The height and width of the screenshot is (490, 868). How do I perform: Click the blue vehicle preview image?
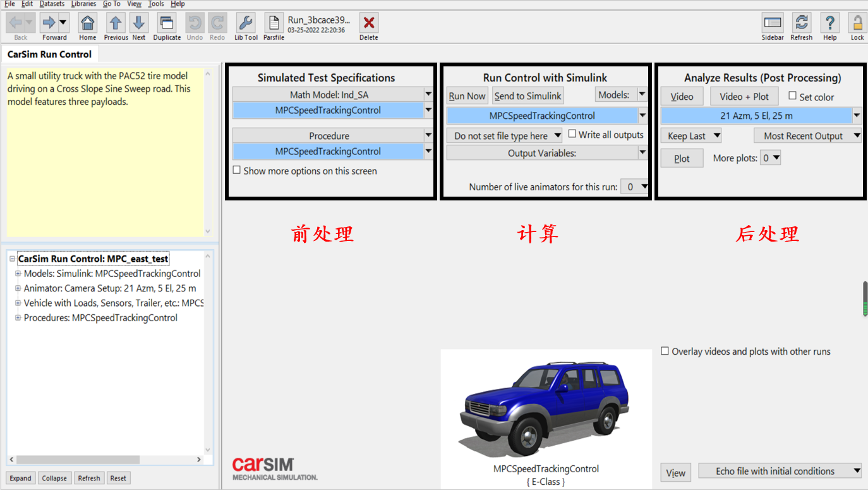[545, 405]
